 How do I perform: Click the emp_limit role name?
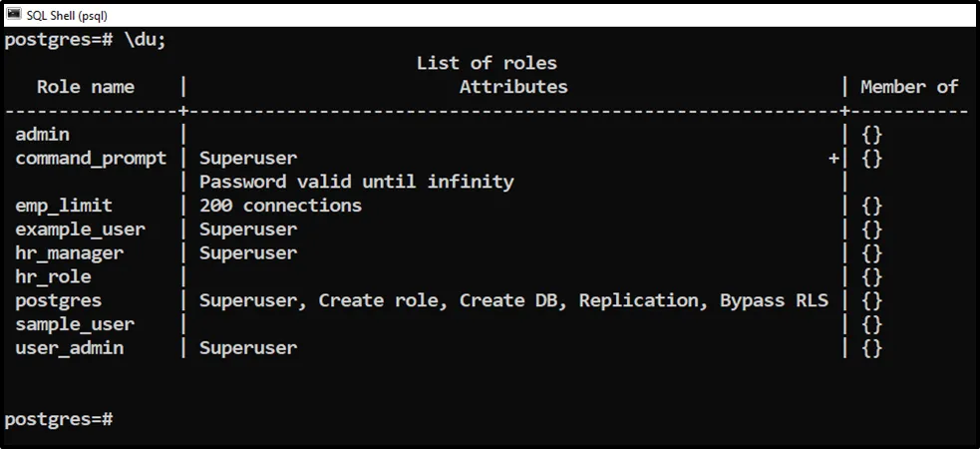click(x=64, y=206)
